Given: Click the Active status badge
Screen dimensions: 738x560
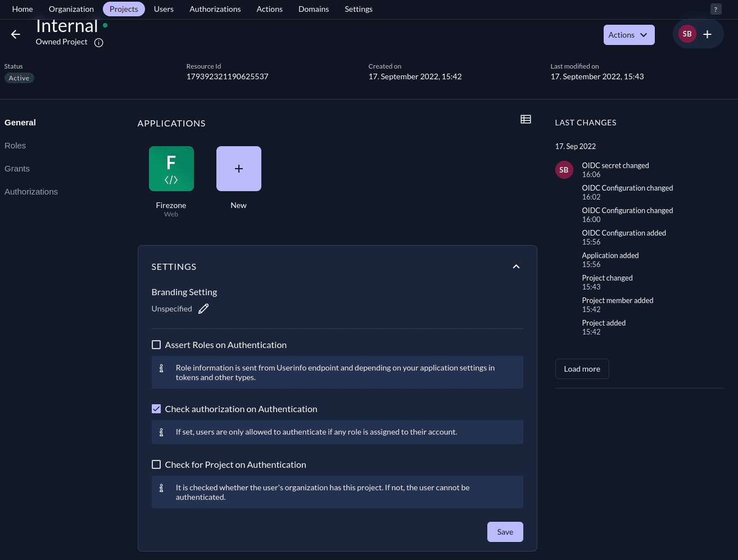Looking at the screenshot, I should coord(19,78).
